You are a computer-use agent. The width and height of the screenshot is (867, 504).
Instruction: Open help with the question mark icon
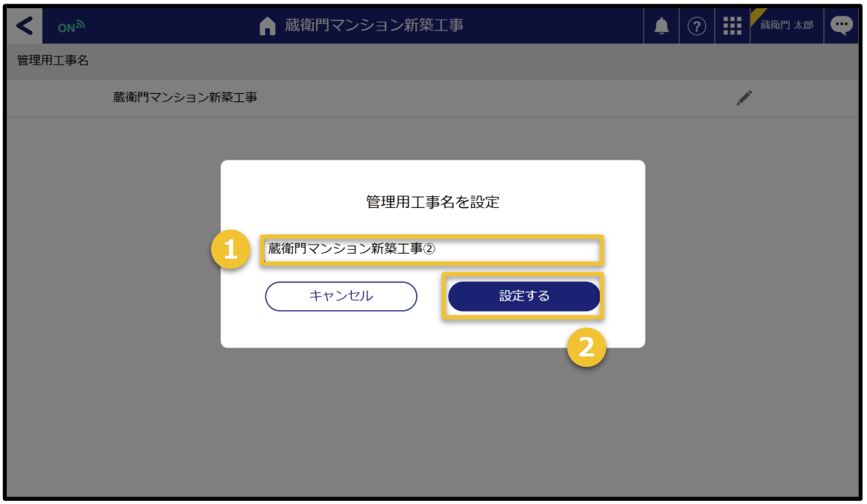tap(696, 26)
